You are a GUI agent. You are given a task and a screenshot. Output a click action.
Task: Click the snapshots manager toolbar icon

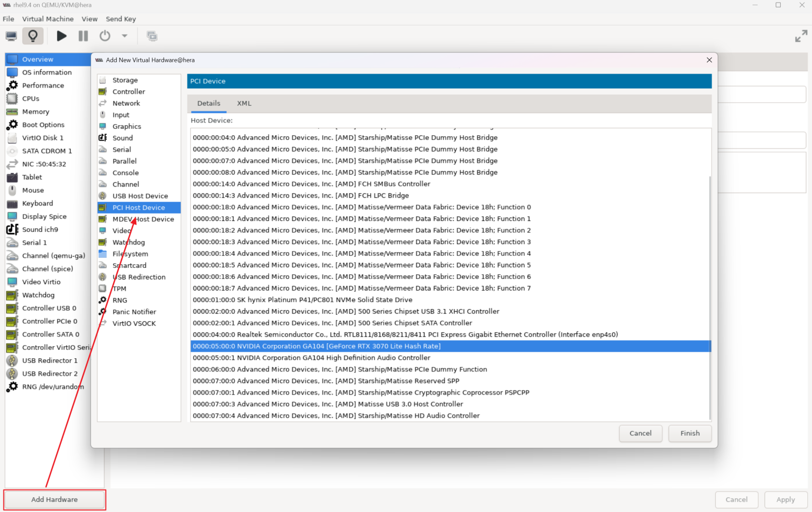152,36
